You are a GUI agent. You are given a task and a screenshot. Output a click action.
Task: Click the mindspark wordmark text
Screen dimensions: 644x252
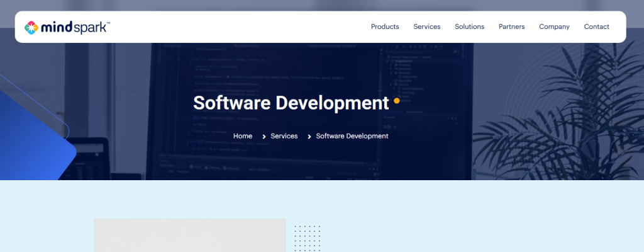pyautogui.click(x=75, y=27)
